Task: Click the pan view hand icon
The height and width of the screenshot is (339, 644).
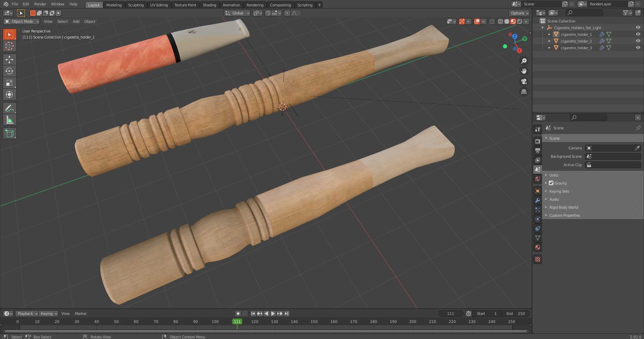Action: [524, 71]
